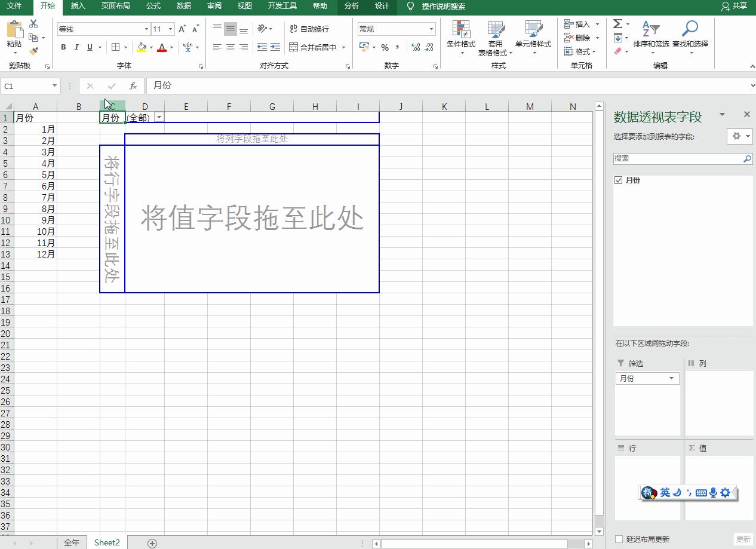Click the 增加小数位数 icon
Screen dimensions: 756x549
point(414,48)
